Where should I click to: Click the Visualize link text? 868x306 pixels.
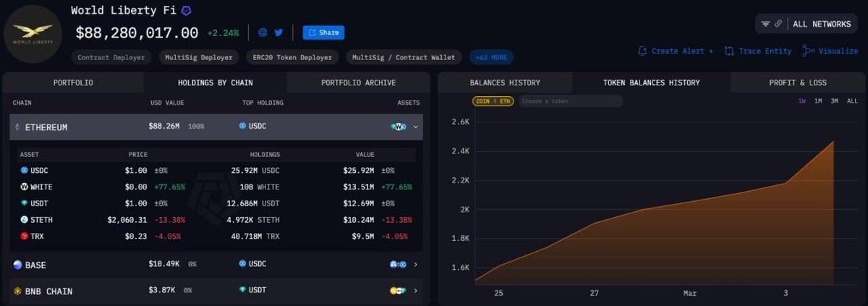pos(838,51)
